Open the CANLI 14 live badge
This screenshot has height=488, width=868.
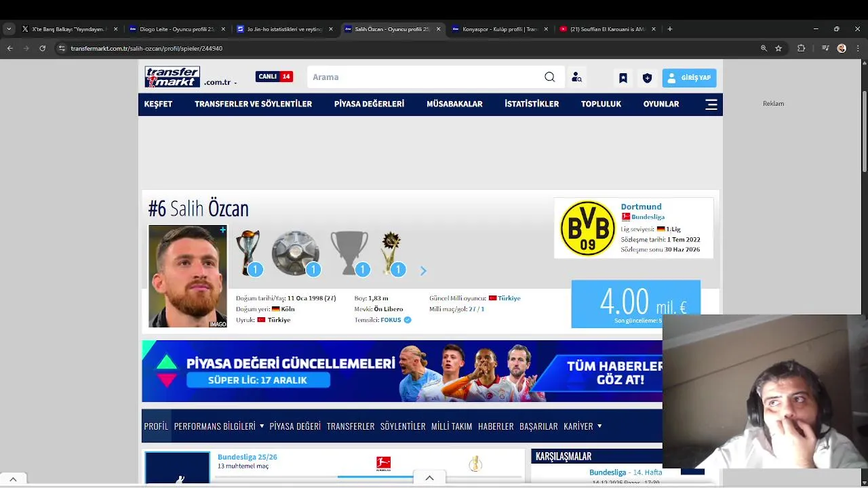tap(274, 77)
